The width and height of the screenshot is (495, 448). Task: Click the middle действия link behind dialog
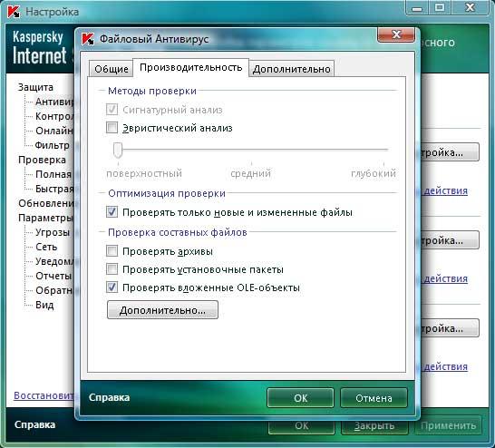[445, 278]
